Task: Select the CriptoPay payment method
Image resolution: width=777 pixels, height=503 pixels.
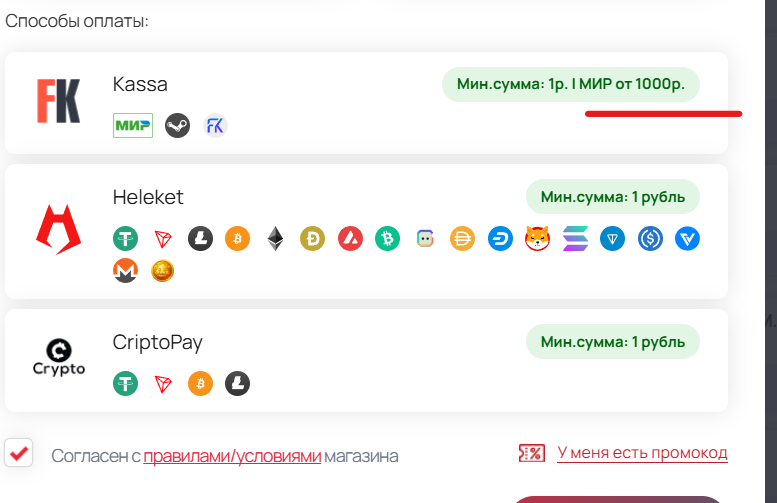Action: [x=366, y=360]
